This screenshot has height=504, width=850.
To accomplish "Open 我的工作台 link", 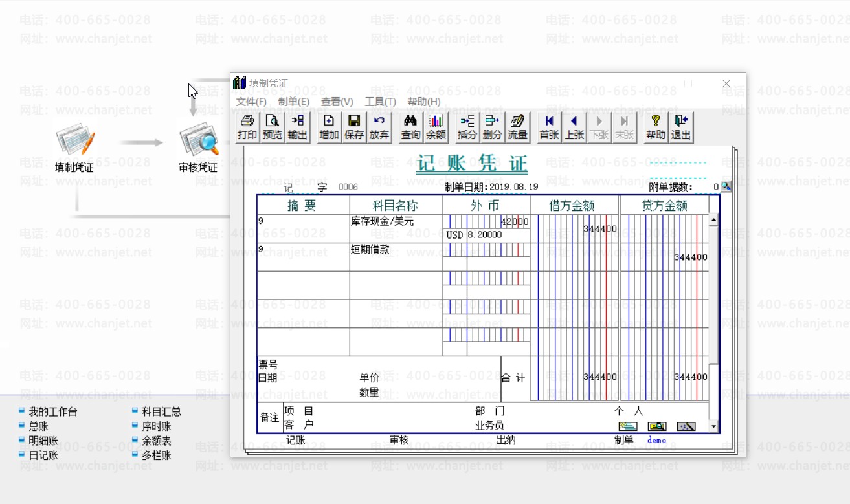I will click(52, 411).
